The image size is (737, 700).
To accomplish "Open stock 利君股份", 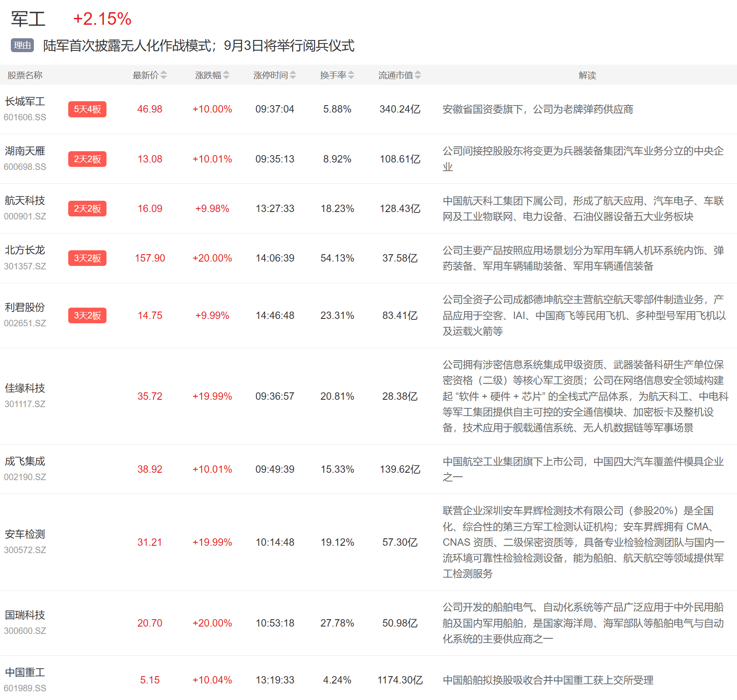I will click(25, 308).
